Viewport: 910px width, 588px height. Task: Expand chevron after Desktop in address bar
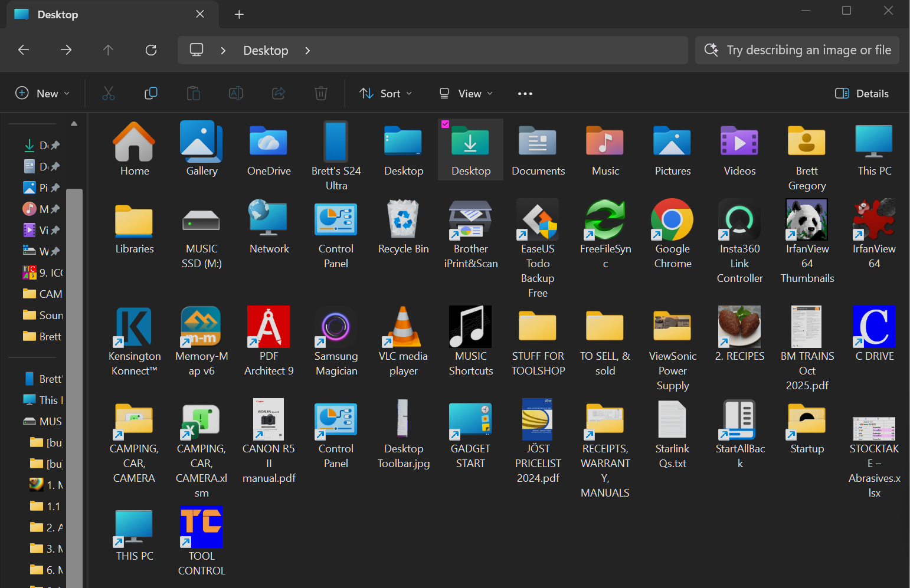tap(307, 51)
